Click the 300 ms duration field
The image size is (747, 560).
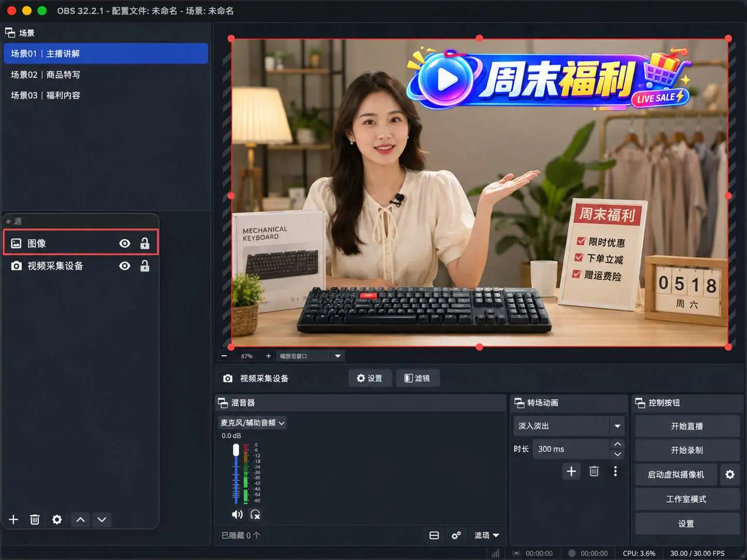[x=571, y=449]
